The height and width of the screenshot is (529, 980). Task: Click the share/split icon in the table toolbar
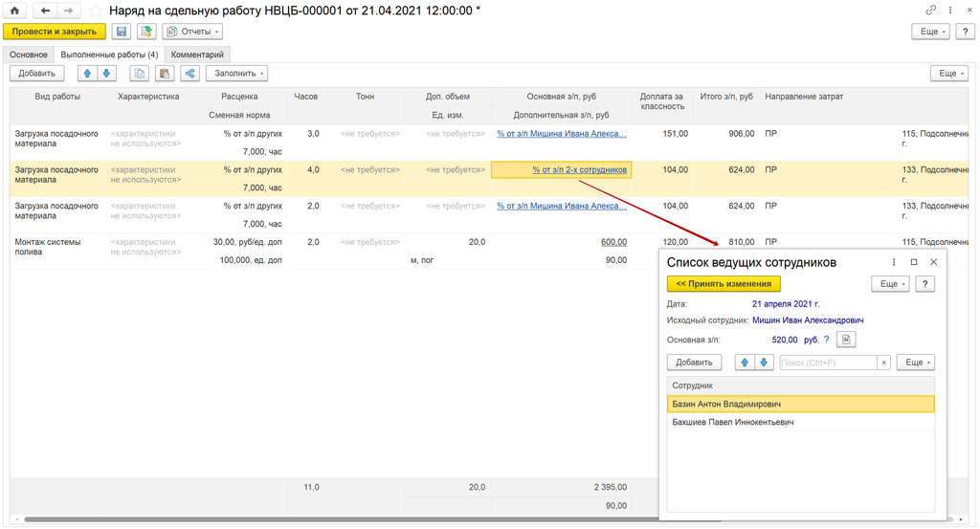pyautogui.click(x=189, y=74)
